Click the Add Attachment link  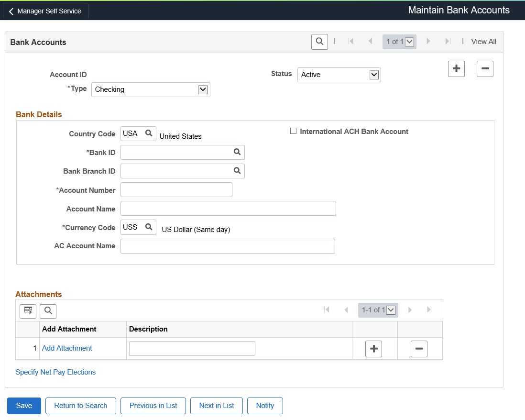click(x=66, y=348)
